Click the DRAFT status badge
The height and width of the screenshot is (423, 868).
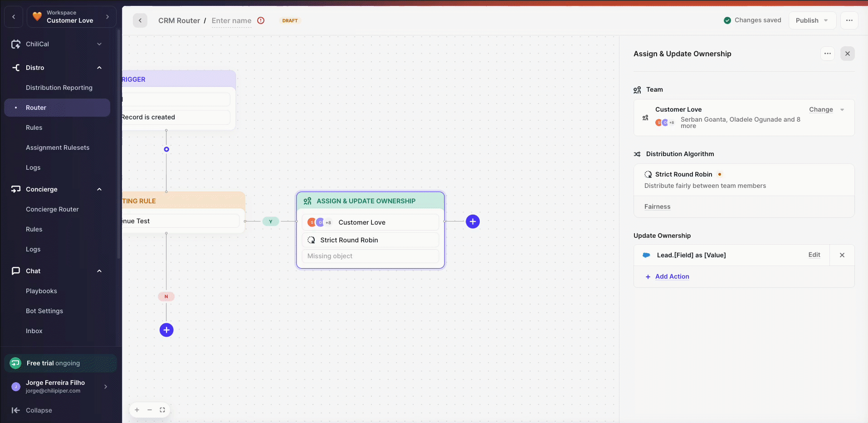tap(290, 20)
